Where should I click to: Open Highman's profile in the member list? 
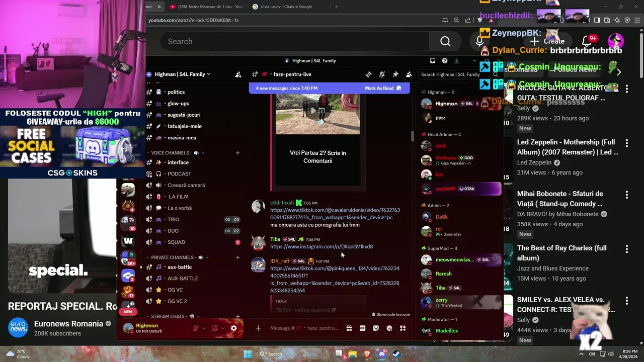446,104
